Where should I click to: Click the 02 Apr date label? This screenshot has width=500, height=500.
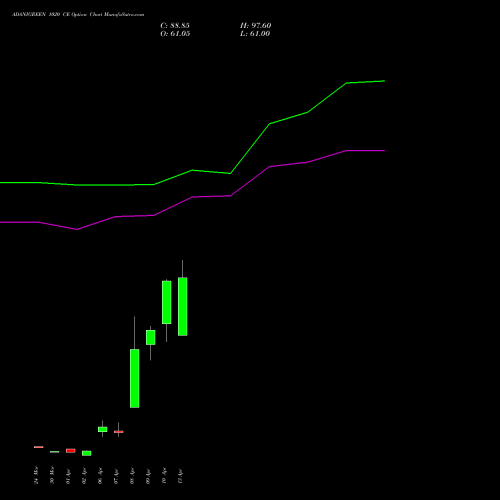[84, 477]
